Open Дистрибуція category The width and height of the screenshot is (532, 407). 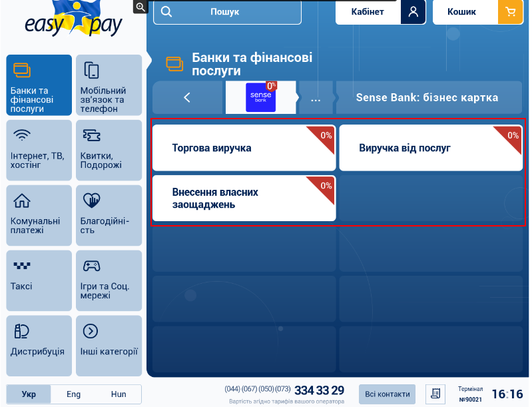(x=39, y=346)
